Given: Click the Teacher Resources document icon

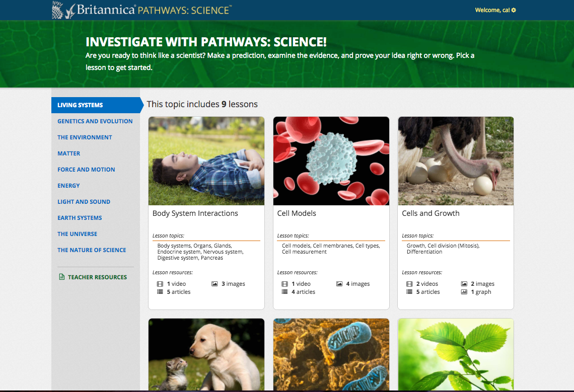Looking at the screenshot, I should pyautogui.click(x=62, y=277).
